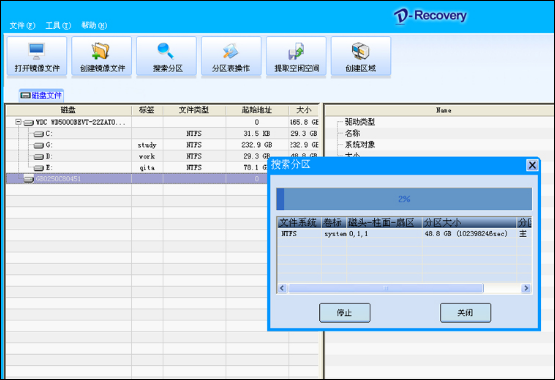Viewport: 555px width, 380px height.
Task: Select the NTFS system partition result row
Action: (x=404, y=234)
